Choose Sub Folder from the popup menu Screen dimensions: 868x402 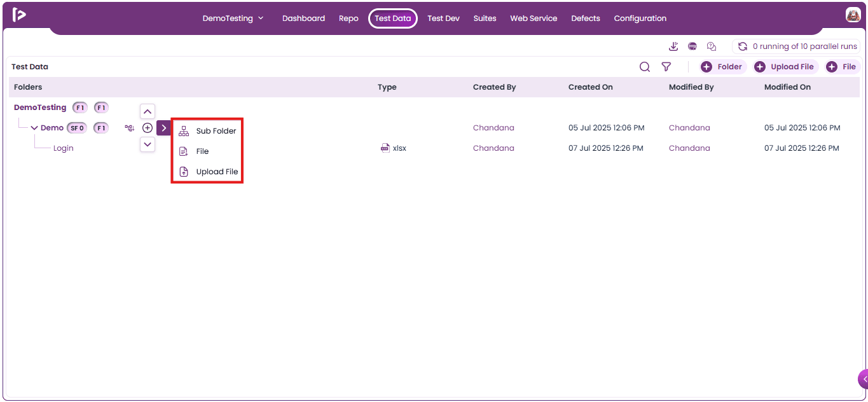(x=207, y=131)
